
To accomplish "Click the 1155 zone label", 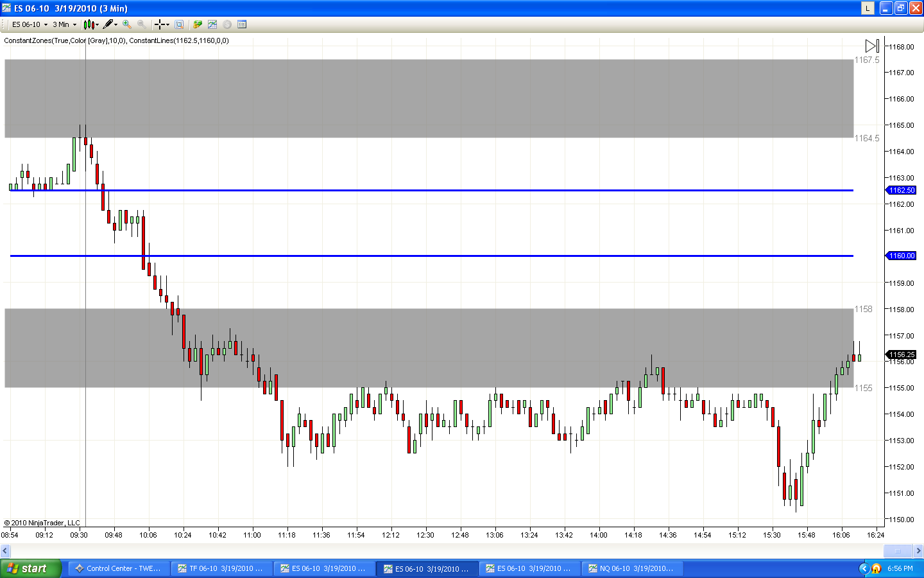I will [x=864, y=388].
